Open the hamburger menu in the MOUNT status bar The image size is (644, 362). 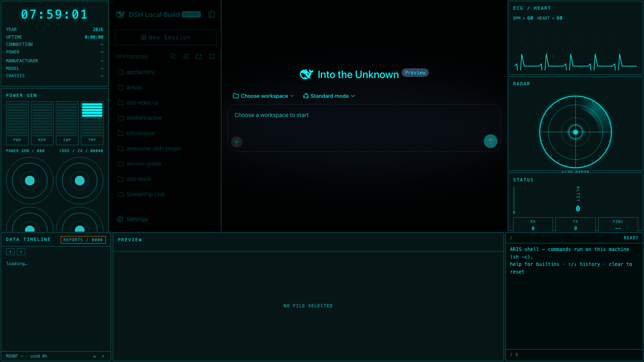tap(95, 356)
